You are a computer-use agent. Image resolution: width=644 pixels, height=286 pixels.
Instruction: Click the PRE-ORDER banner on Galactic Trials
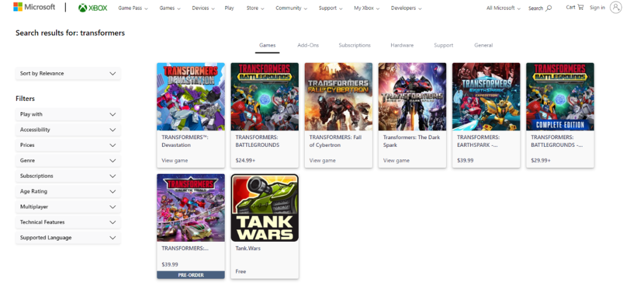[191, 275]
